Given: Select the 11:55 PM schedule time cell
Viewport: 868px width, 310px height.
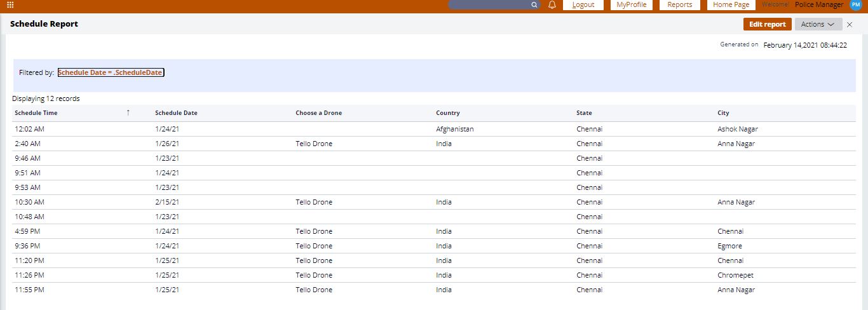Looking at the screenshot, I should [29, 290].
